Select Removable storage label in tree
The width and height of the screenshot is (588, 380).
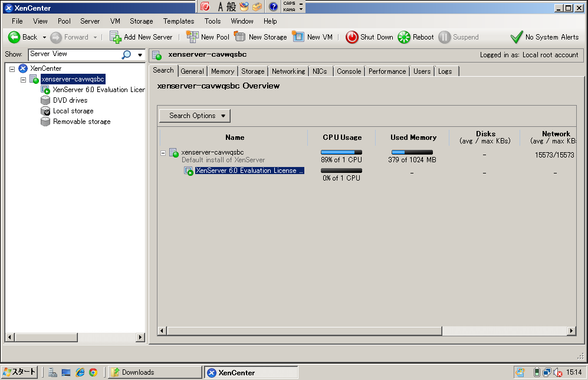pos(82,122)
